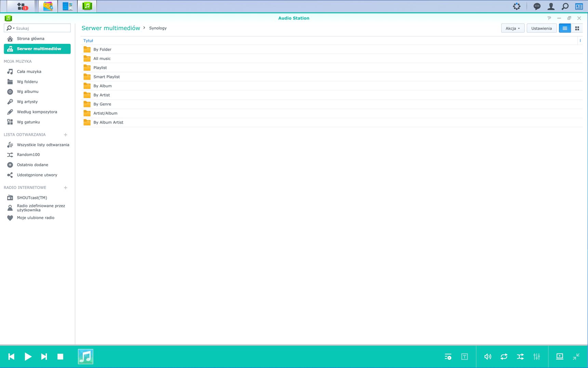Browse music Wg folderu
The image size is (588, 368).
coord(37,82)
